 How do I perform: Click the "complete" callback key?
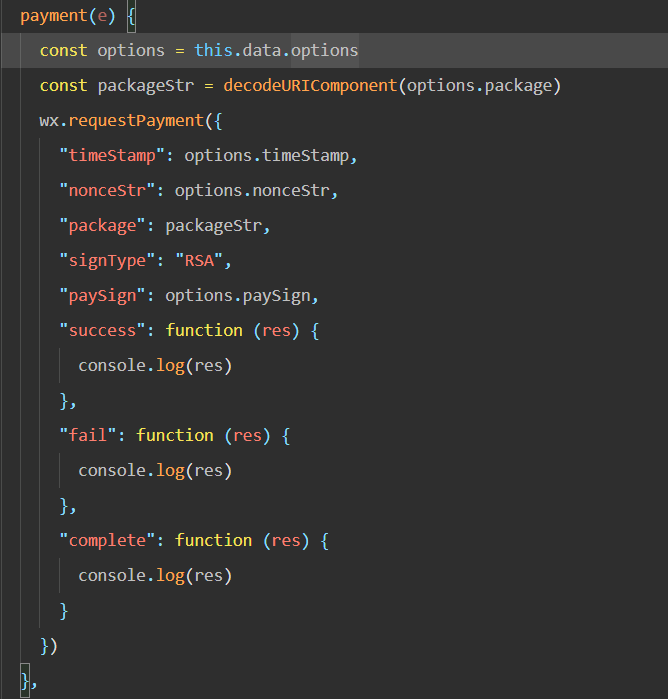click(x=107, y=541)
